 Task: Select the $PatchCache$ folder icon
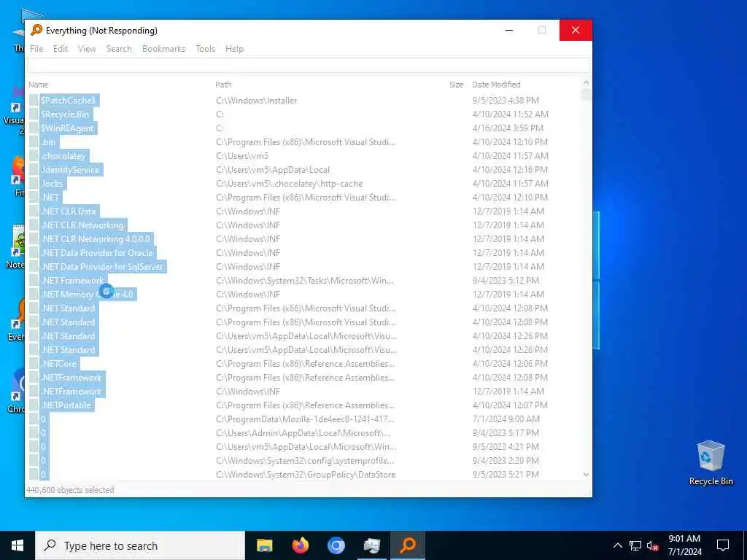(34, 101)
